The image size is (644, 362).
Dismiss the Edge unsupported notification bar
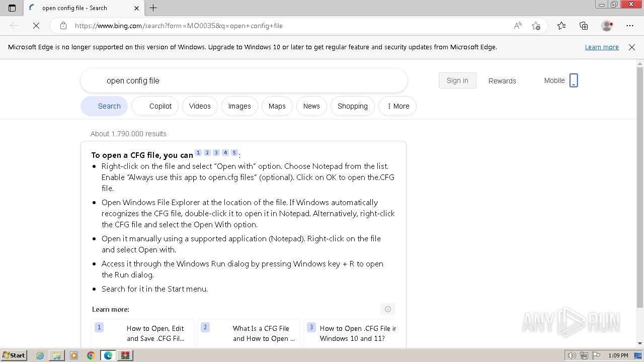(x=632, y=47)
